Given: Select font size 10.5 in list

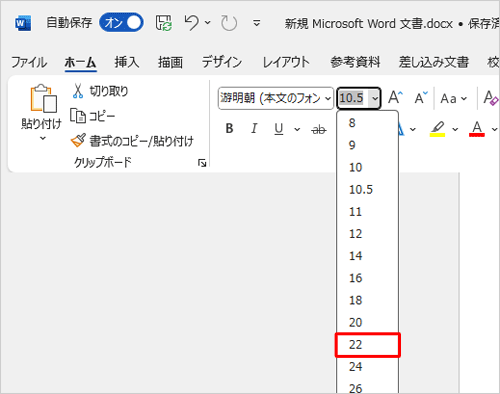Looking at the screenshot, I should [x=367, y=189].
